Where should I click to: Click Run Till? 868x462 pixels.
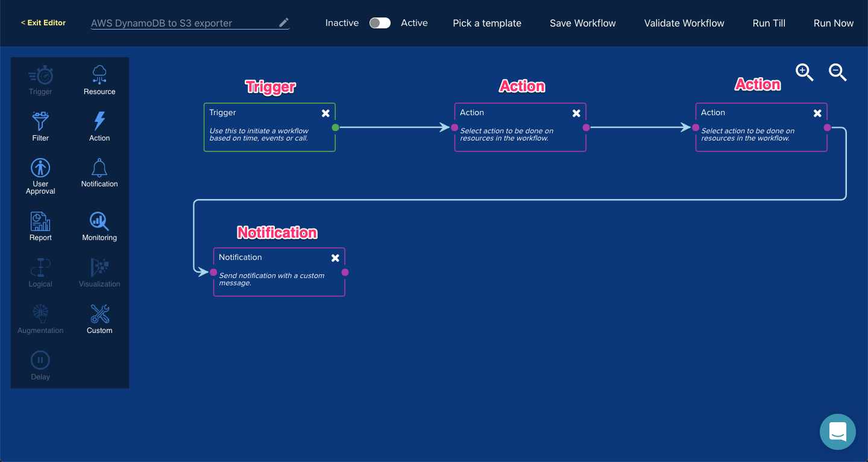coord(769,23)
